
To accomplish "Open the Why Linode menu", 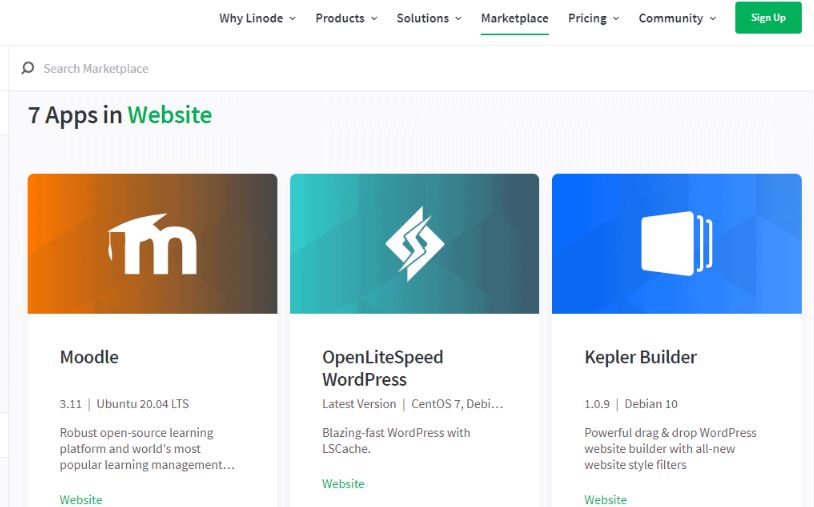I will coord(251,18).
